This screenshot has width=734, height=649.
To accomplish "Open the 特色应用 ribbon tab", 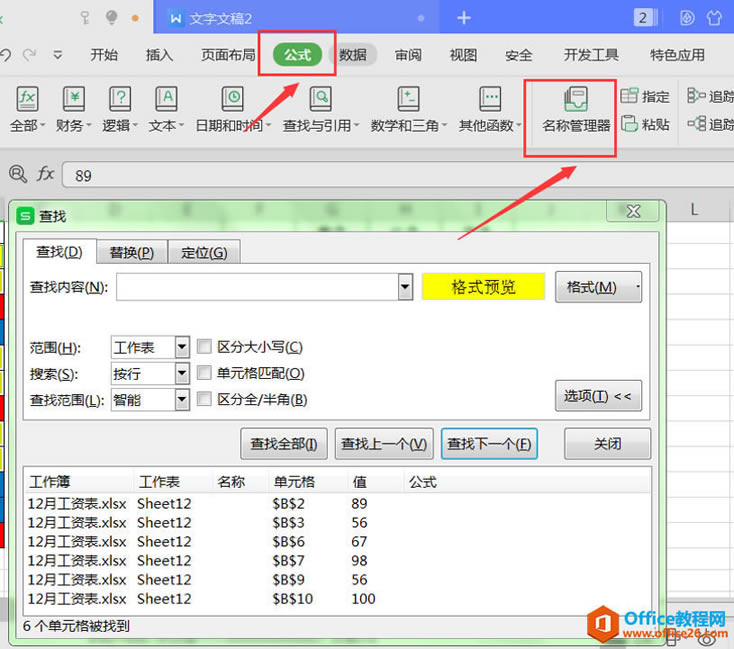I will pyautogui.click(x=677, y=55).
